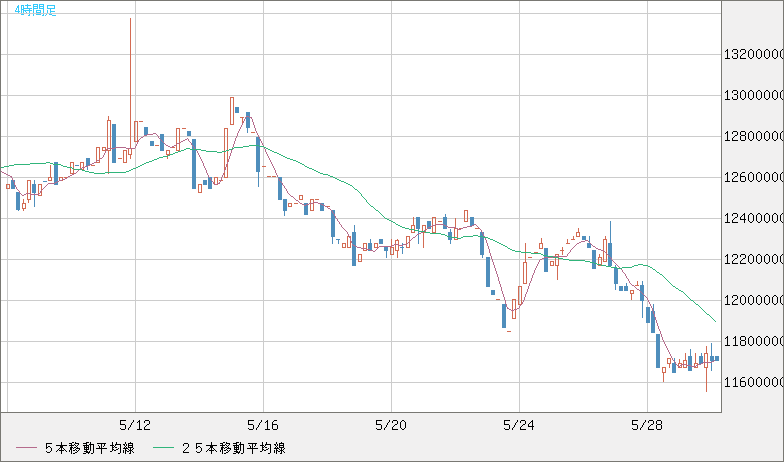Click the green 25-period moving average legend line
This screenshot has width=784, height=462.
click(x=164, y=448)
